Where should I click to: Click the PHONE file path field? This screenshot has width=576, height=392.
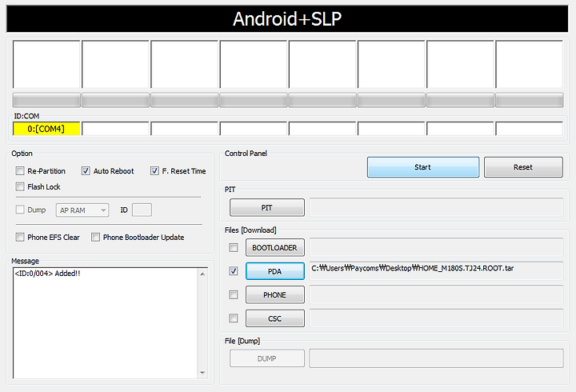(437, 294)
